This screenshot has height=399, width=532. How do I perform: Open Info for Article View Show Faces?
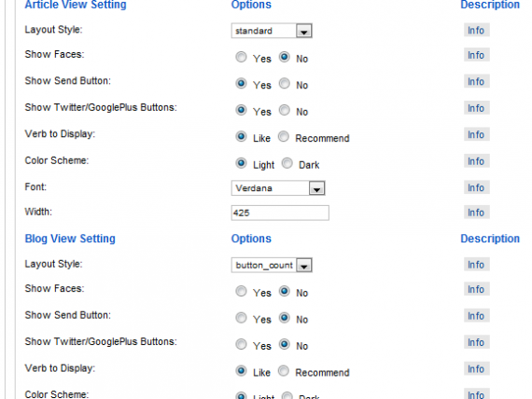[476, 55]
